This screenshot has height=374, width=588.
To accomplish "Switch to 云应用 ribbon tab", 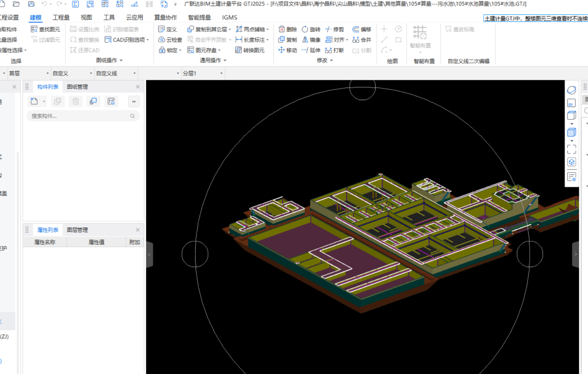I will [x=135, y=17].
